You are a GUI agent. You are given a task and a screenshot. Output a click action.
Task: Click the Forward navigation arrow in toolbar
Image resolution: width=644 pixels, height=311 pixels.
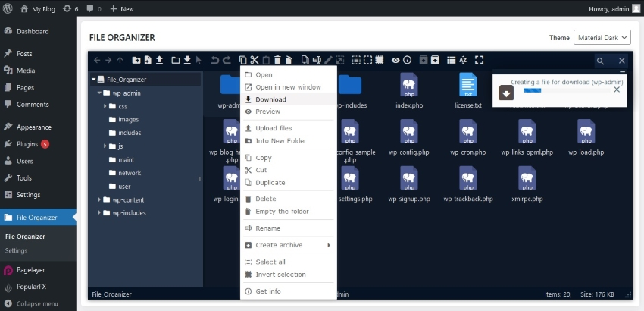(x=108, y=60)
